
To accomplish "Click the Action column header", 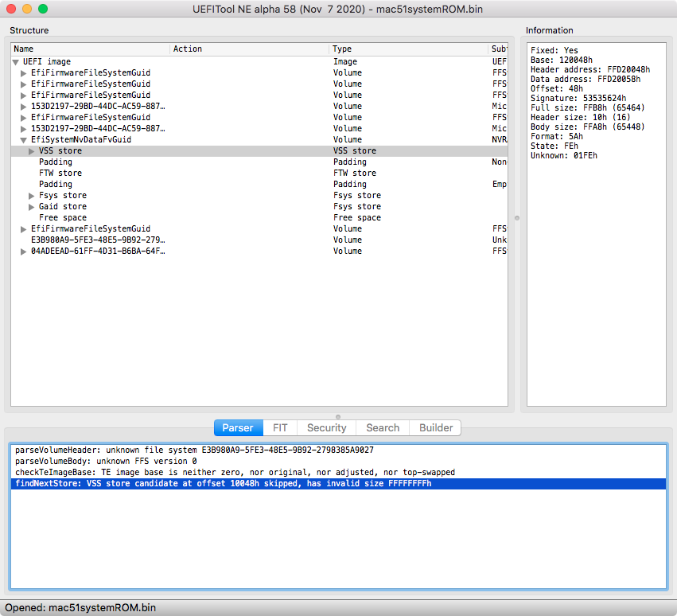I will tap(250, 49).
